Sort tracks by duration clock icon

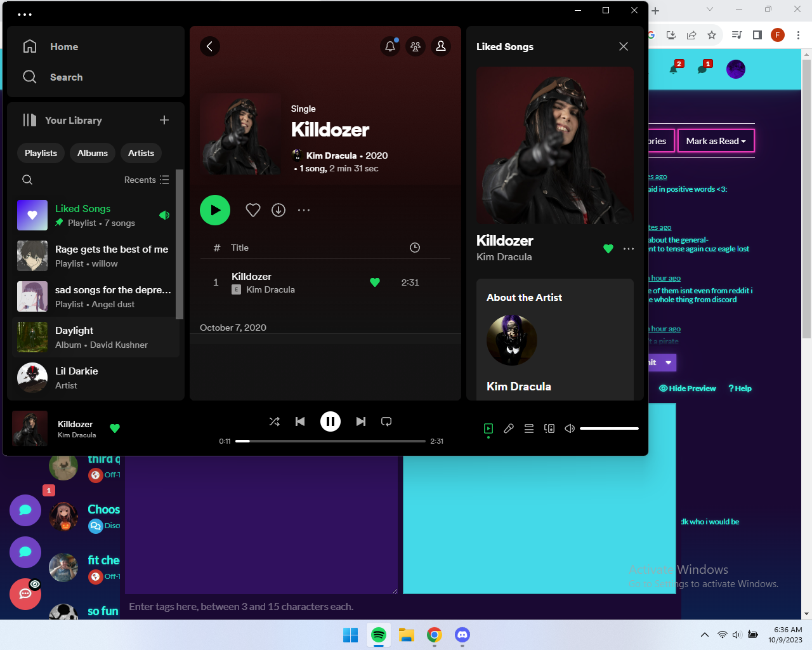(415, 248)
